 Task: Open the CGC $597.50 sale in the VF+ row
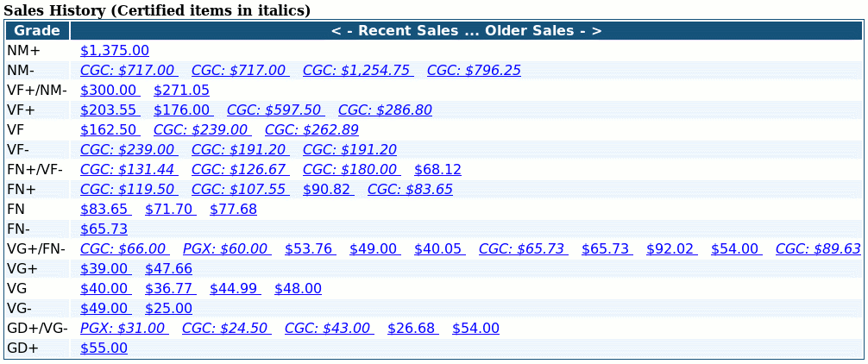(x=276, y=110)
